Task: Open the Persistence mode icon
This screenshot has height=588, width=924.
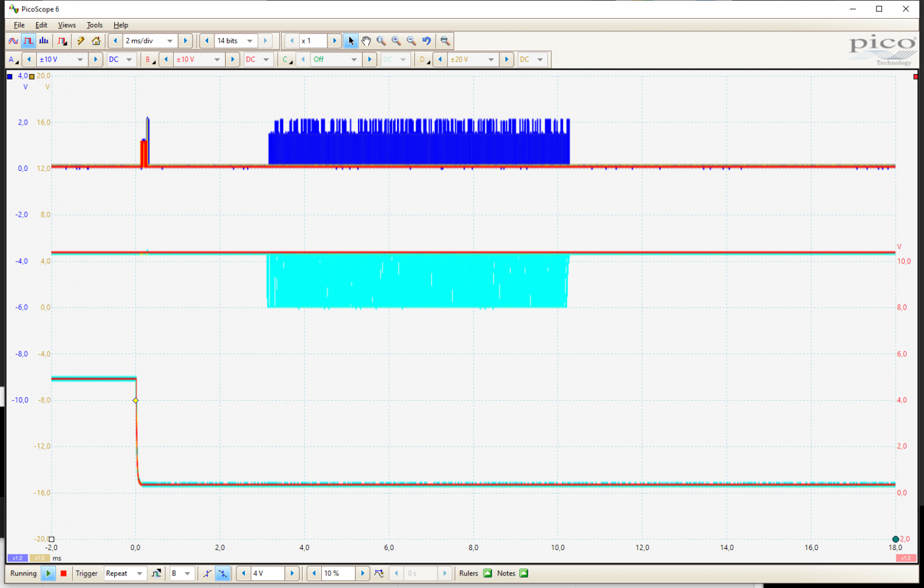Action: pyautogui.click(x=62, y=40)
